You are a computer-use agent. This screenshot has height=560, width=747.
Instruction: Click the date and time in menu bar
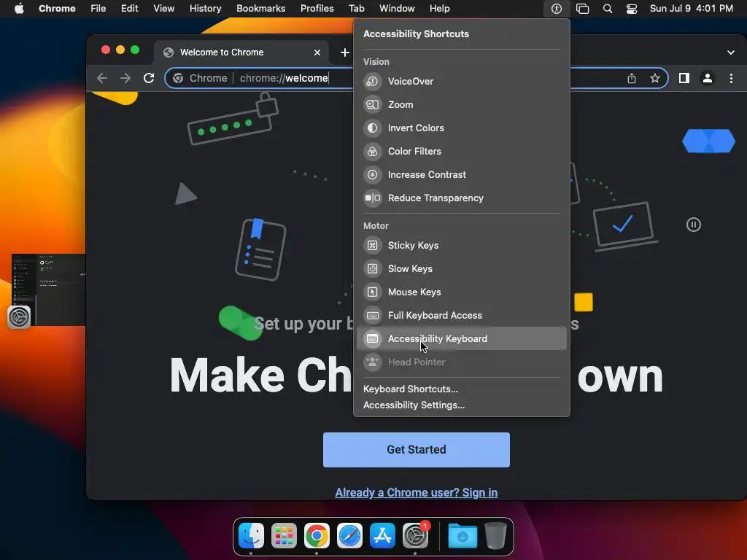[x=692, y=9]
